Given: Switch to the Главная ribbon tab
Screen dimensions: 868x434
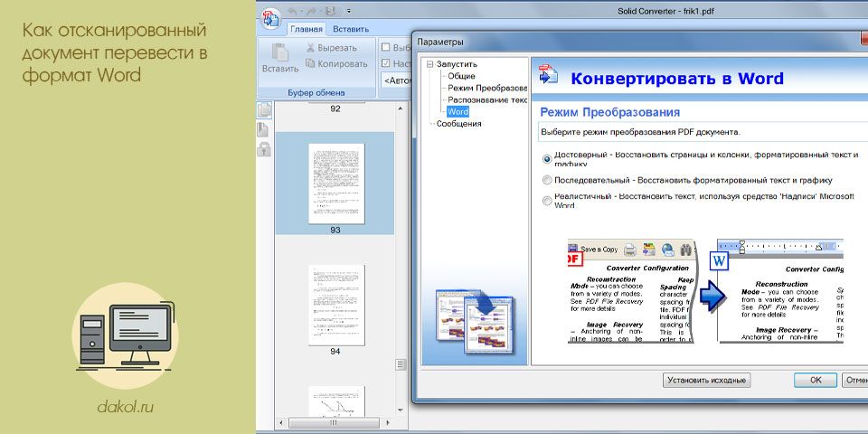Looking at the screenshot, I should tap(307, 29).
